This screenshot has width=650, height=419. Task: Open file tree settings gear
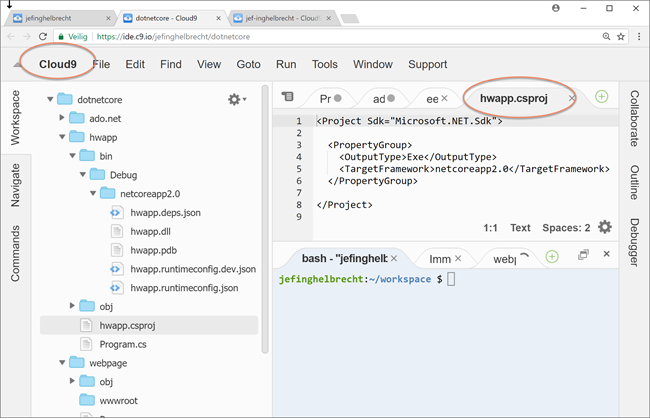[236, 99]
